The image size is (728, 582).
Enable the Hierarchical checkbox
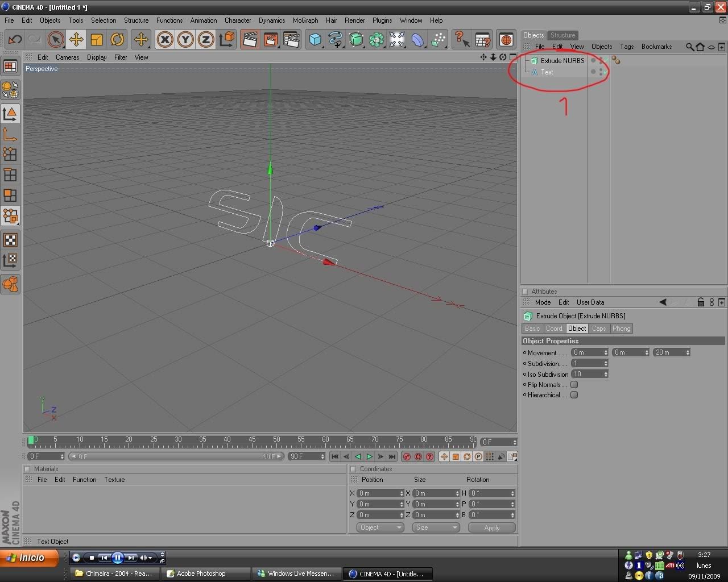pos(574,395)
